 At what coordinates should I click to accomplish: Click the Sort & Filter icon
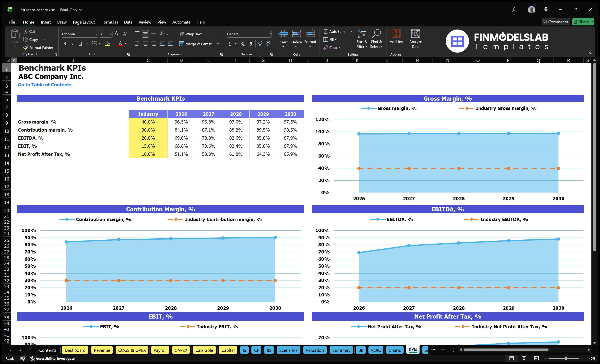362,39
